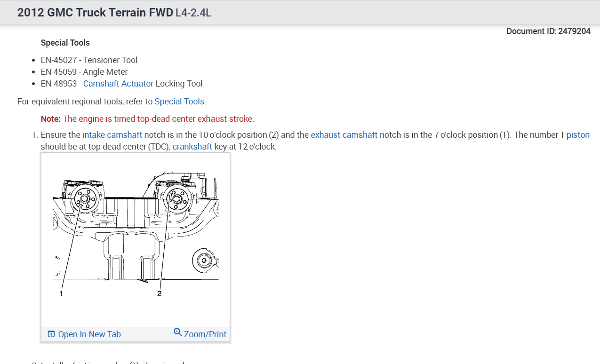Click the EN-48953 tool number text

(x=59, y=84)
